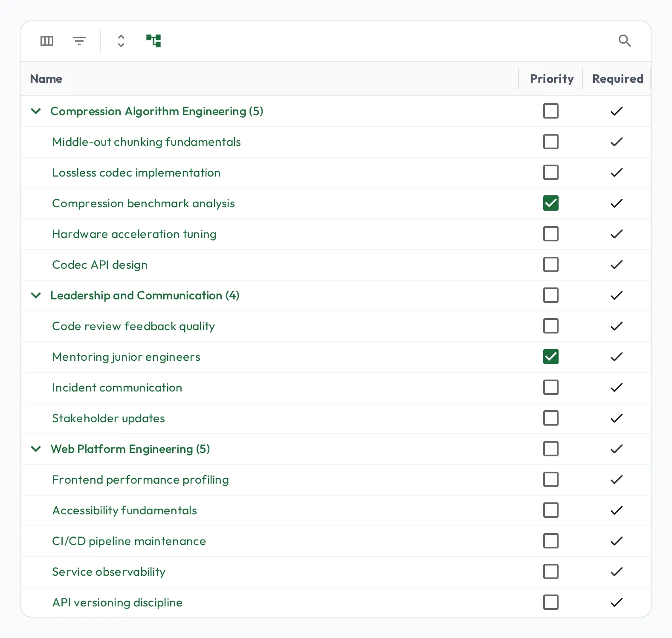Check Priority for Lossless codec implementation
Screen dimensions: 672x638
click(x=551, y=173)
